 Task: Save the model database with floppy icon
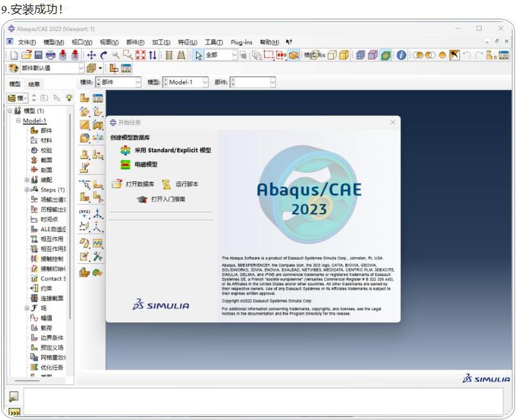click(38, 55)
